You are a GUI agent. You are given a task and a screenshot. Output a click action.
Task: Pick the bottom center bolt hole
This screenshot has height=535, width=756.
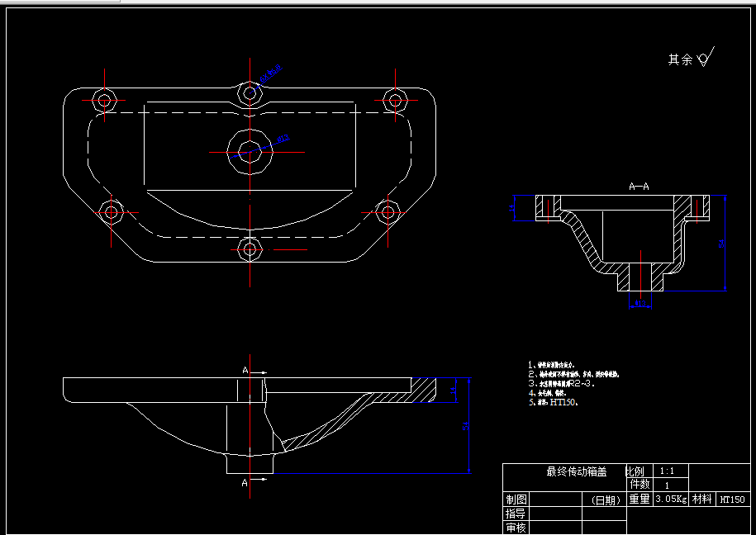[x=250, y=249]
